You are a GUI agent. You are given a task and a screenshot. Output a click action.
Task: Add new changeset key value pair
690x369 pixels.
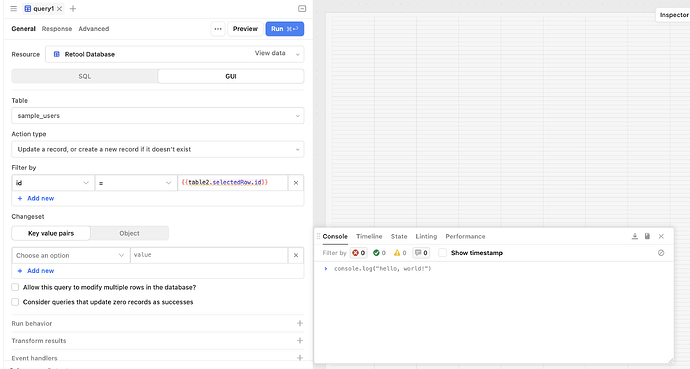36,271
